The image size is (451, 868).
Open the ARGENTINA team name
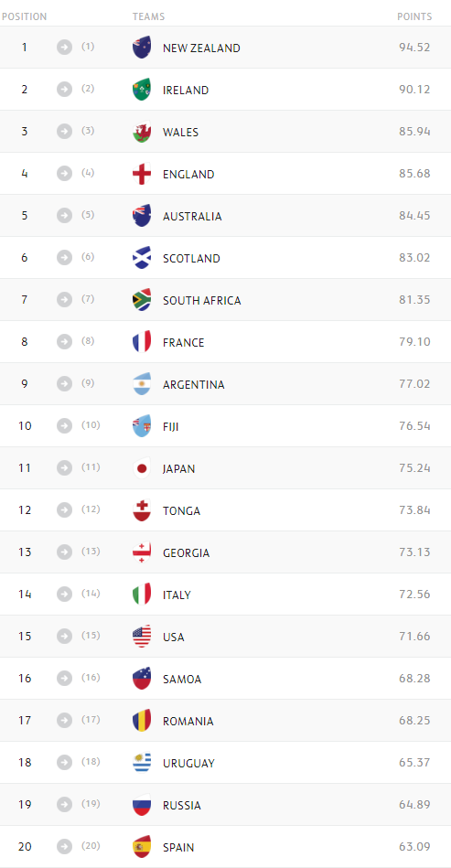(194, 385)
